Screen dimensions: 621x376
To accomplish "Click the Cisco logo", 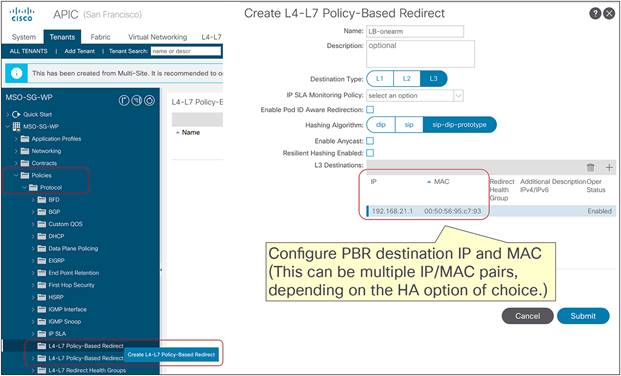I will (22, 14).
